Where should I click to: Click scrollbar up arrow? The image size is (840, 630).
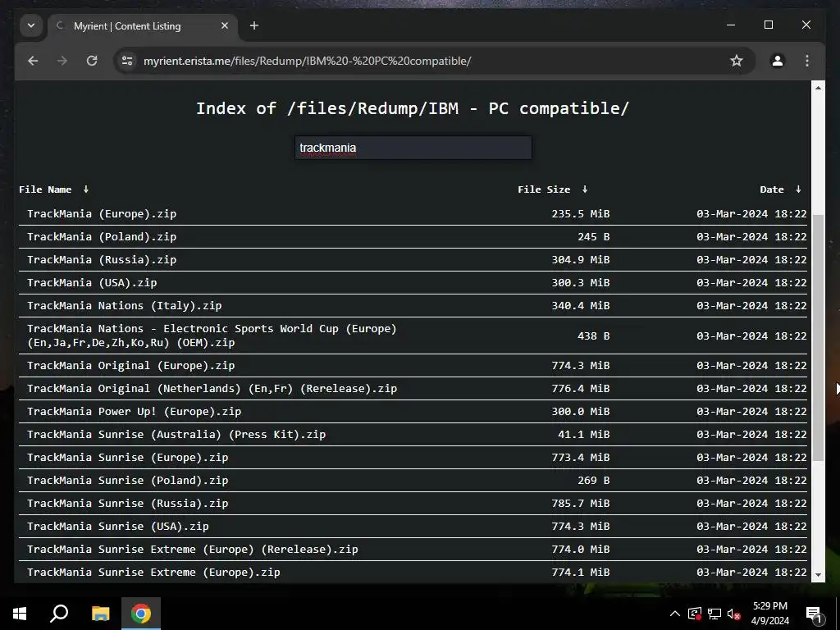[818, 87]
